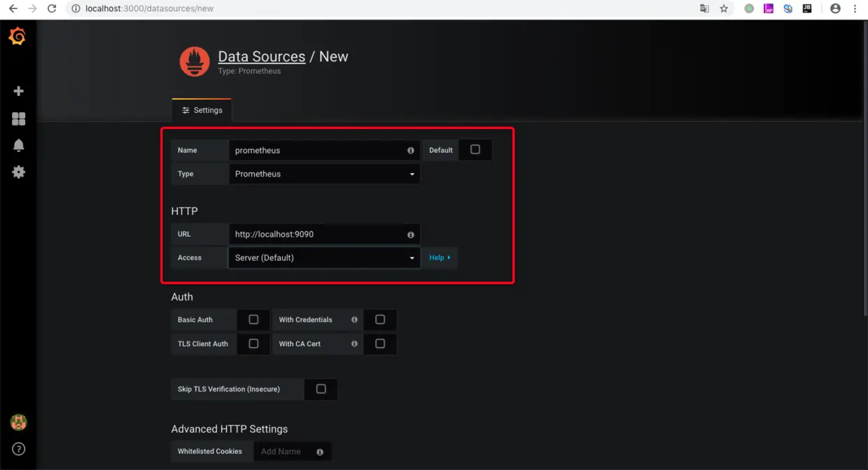The height and width of the screenshot is (470, 868).
Task: Click the Name field containing prometheus
Action: pyautogui.click(x=325, y=150)
